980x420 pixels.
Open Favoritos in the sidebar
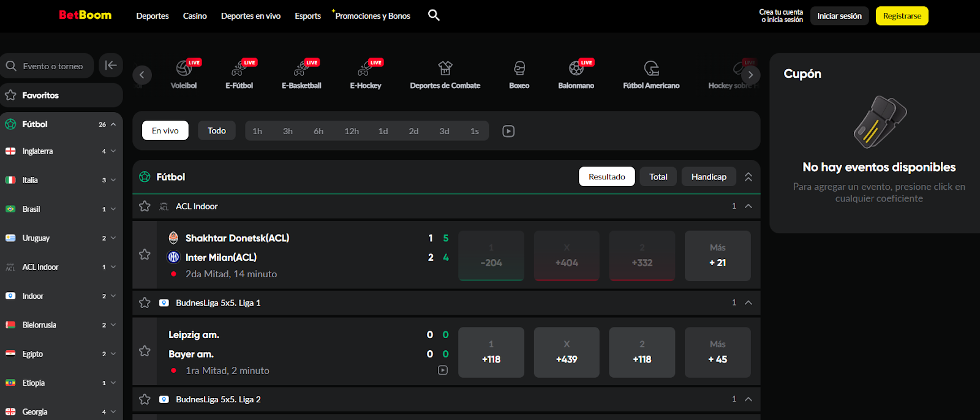click(x=61, y=95)
